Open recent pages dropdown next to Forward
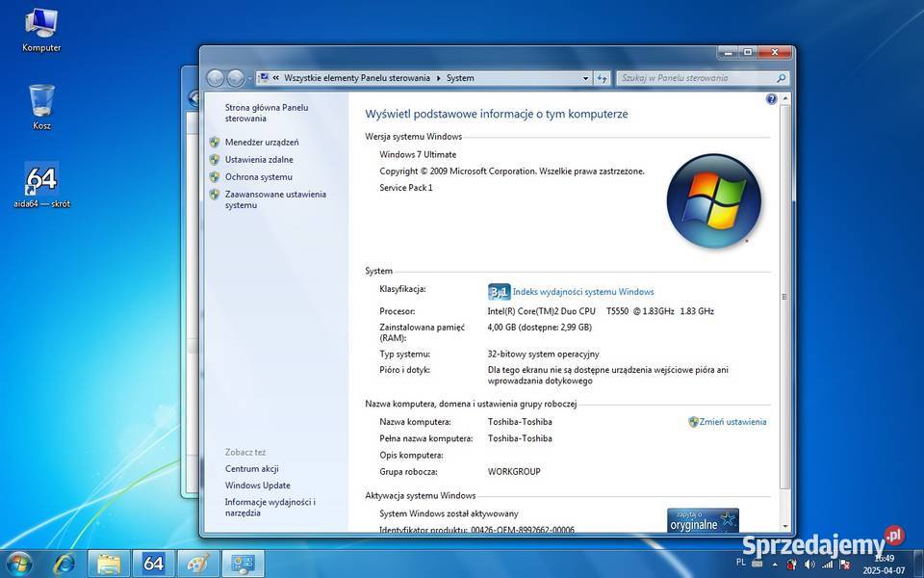Image resolution: width=924 pixels, height=578 pixels. click(250, 78)
